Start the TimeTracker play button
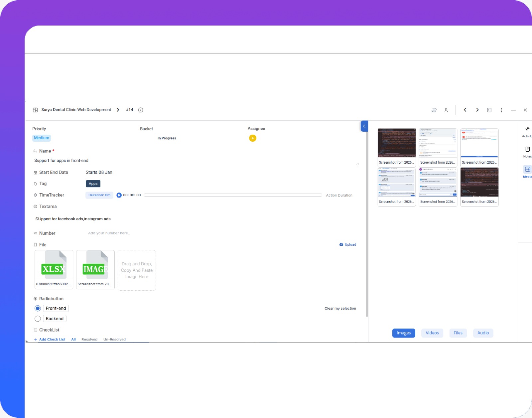 coord(119,195)
